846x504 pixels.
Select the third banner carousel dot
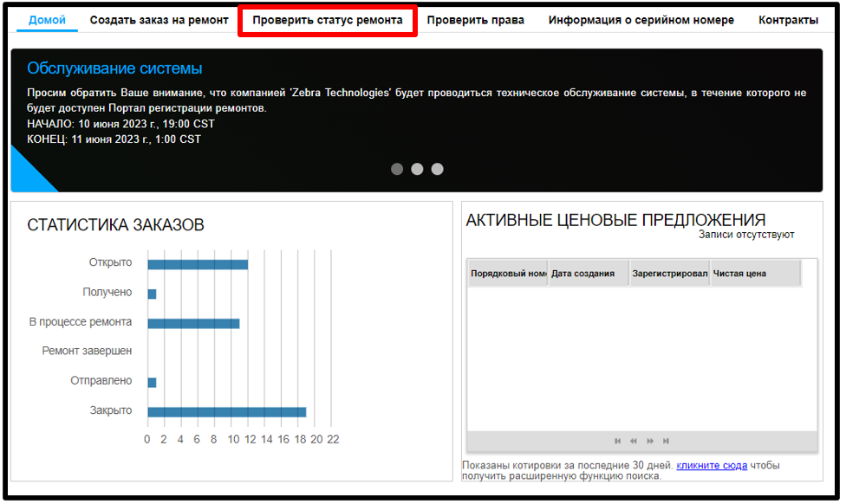(x=438, y=169)
